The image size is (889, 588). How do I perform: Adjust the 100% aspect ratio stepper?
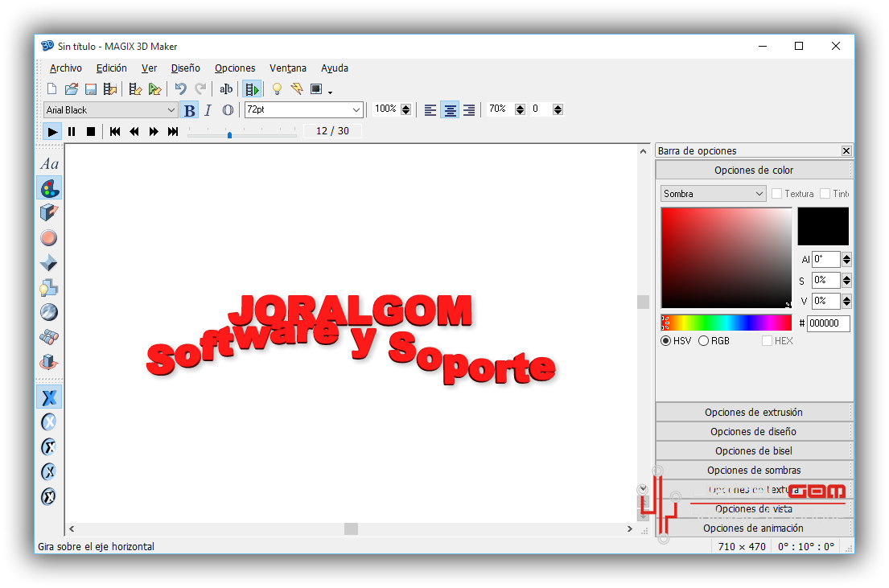click(406, 109)
